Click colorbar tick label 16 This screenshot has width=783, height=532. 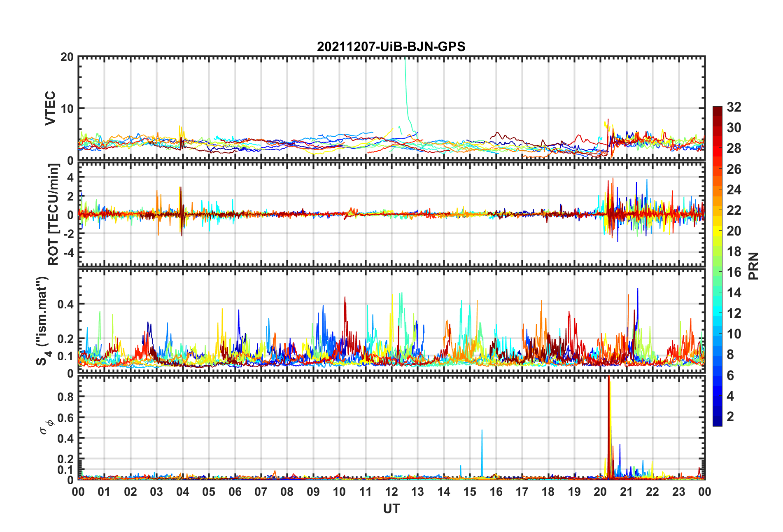tap(734, 272)
